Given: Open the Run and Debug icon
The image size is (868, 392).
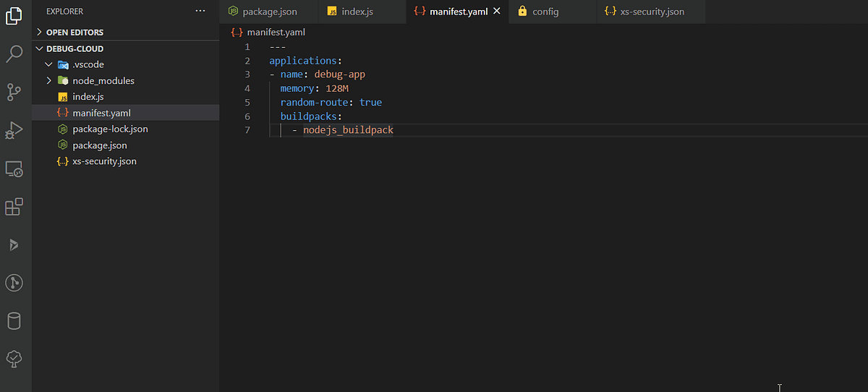Looking at the screenshot, I should (14, 130).
